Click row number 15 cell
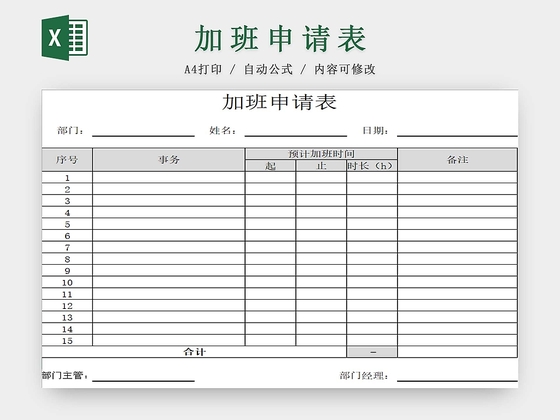Viewport: 560px width, 420px height. (x=67, y=341)
